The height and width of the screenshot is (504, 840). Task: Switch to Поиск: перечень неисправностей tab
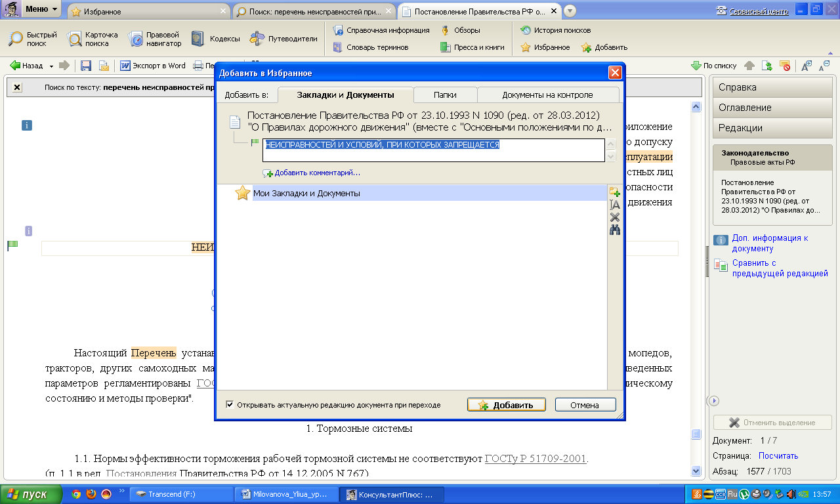pos(314,11)
